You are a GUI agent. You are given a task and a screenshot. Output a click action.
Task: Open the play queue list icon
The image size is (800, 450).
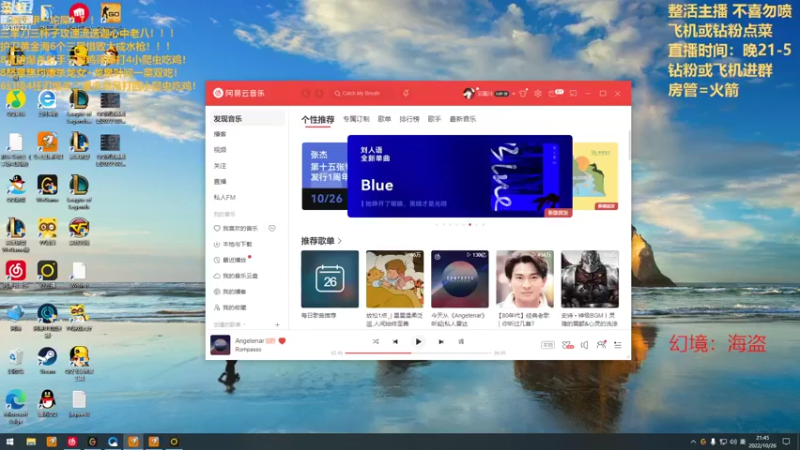tap(617, 345)
